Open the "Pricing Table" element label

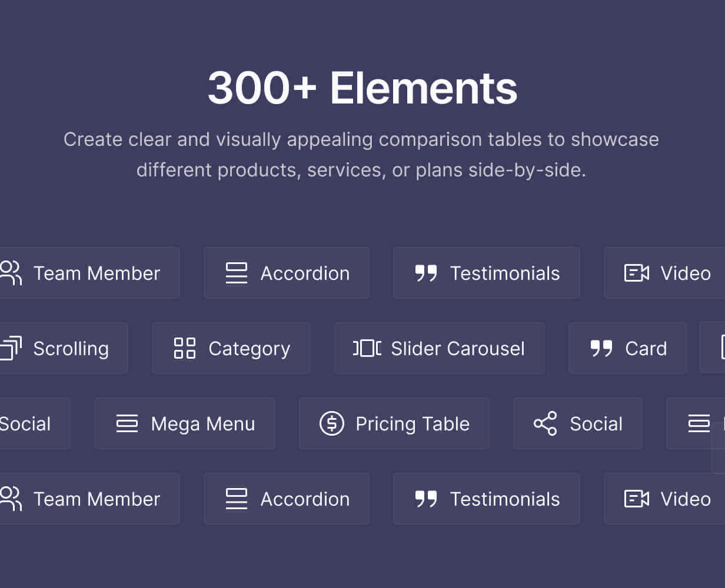413,423
